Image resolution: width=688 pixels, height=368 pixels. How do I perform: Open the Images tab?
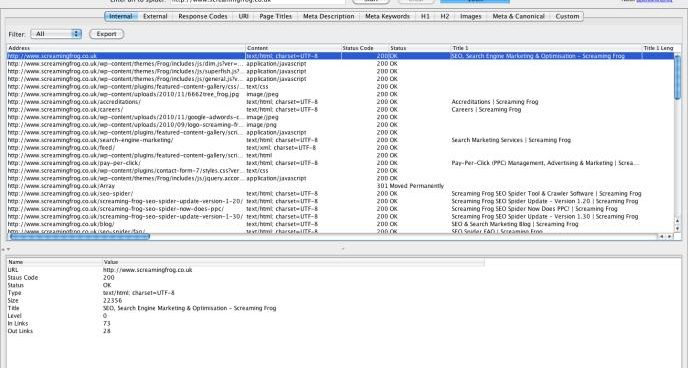tap(471, 16)
